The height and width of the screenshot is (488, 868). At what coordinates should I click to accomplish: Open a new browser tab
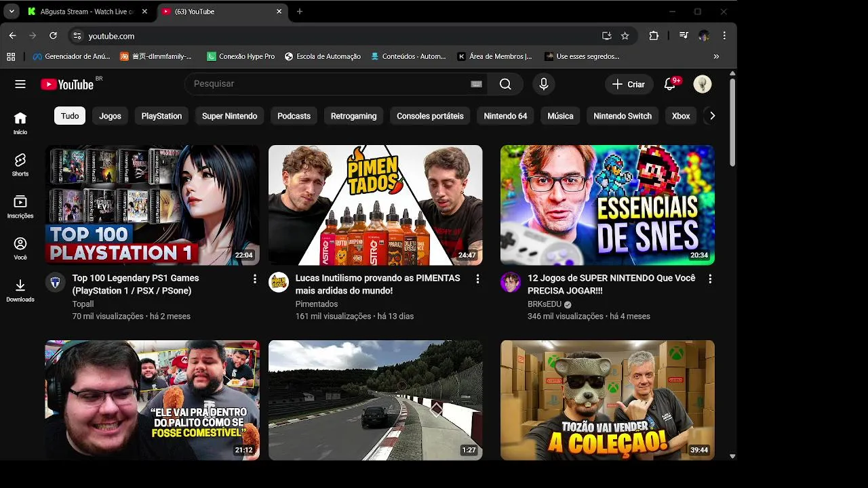pyautogui.click(x=300, y=12)
